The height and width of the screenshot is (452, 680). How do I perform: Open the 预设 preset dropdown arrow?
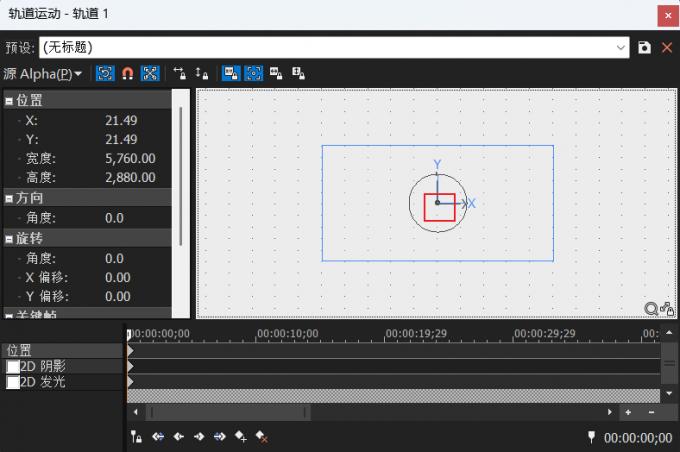point(621,47)
